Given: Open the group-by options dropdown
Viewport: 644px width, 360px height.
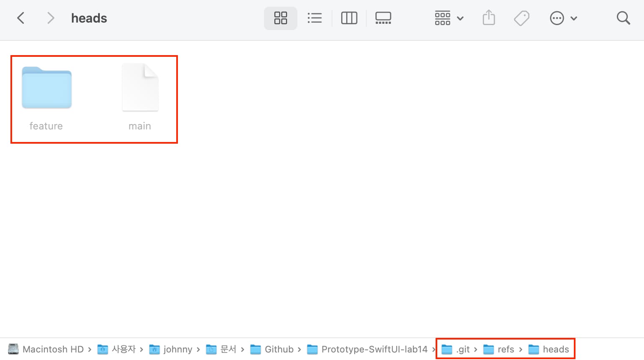Looking at the screenshot, I should 449,18.
